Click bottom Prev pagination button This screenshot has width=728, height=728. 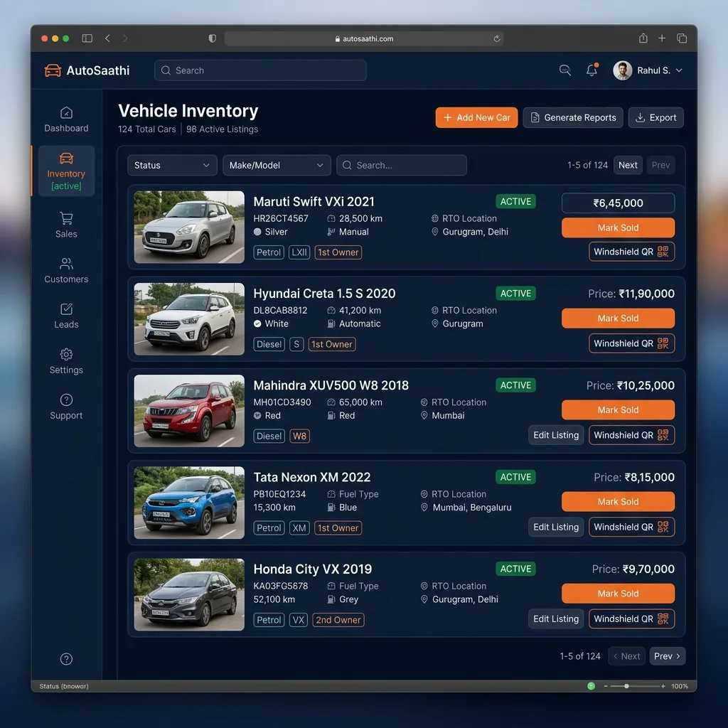[x=667, y=656]
